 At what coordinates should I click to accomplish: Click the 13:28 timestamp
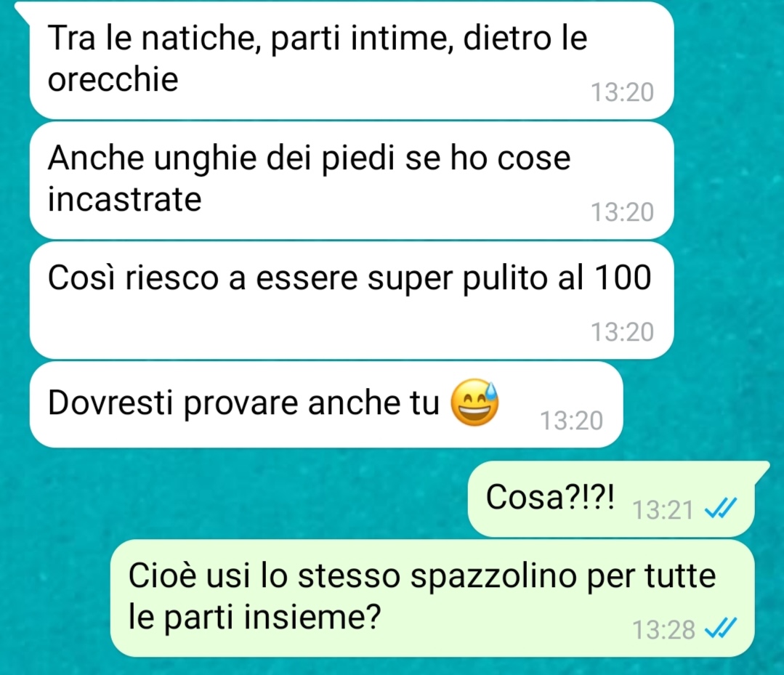(x=663, y=629)
